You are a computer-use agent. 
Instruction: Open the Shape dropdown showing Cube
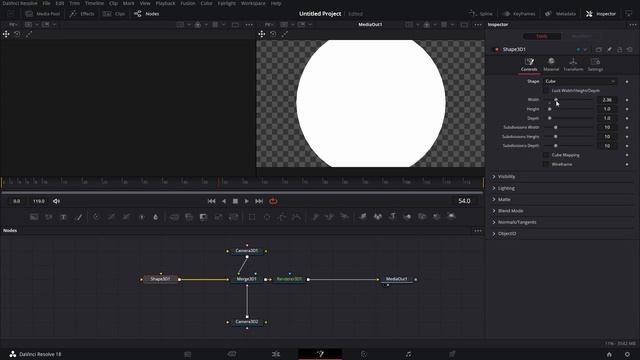[580, 82]
